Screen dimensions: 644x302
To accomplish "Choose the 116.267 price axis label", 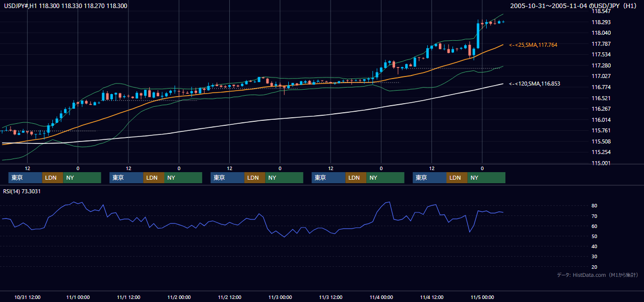I will (602, 109).
